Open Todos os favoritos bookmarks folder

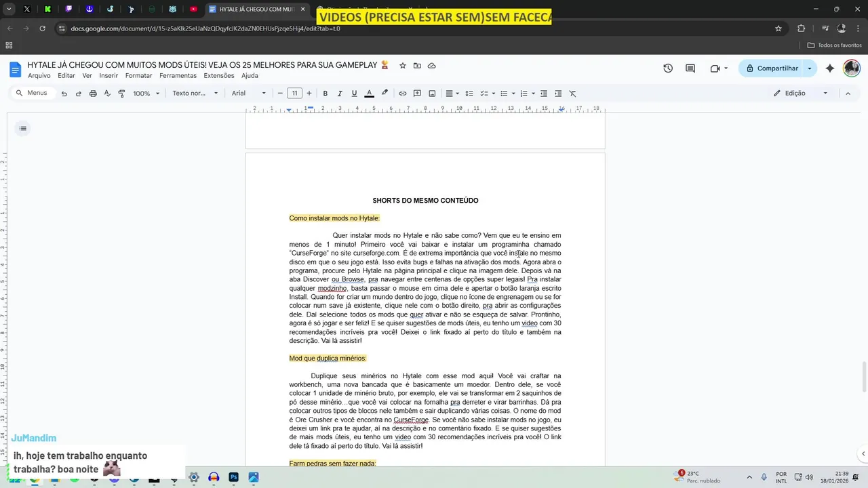[x=834, y=45]
